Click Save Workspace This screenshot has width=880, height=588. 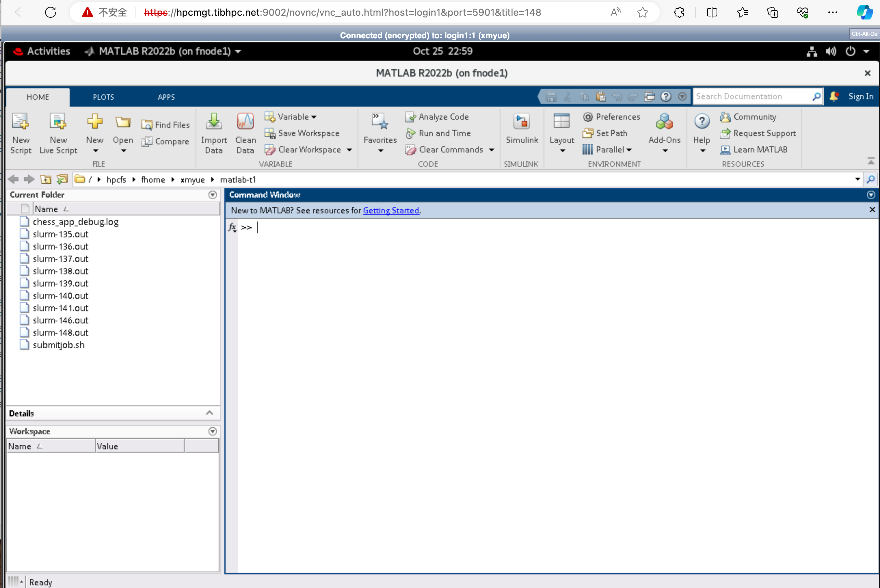[x=302, y=133]
